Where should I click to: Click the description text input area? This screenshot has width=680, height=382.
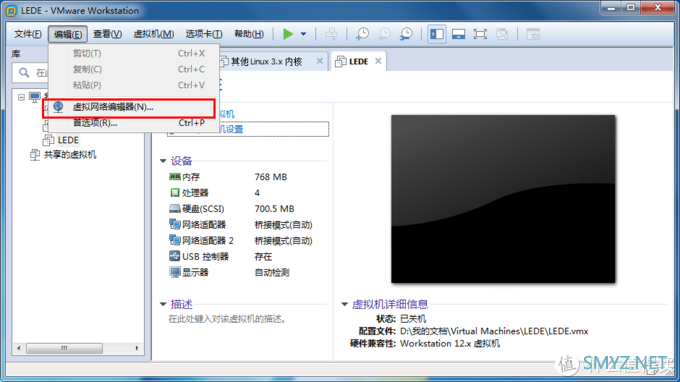(x=228, y=319)
